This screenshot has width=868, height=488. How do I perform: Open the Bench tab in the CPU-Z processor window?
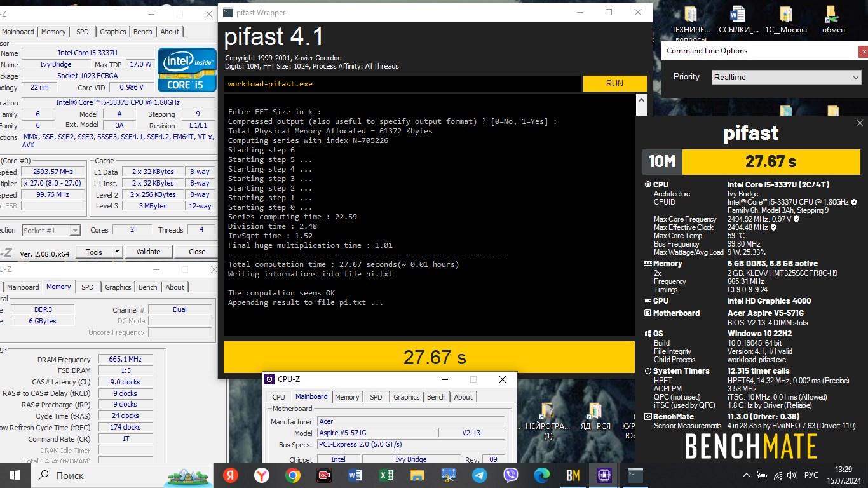(143, 32)
